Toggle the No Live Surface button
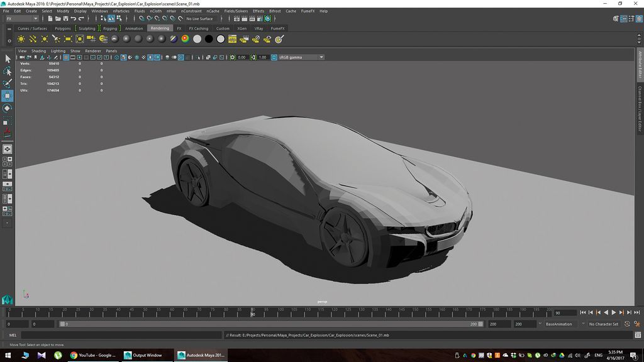The height and width of the screenshot is (362, 644). (200, 18)
